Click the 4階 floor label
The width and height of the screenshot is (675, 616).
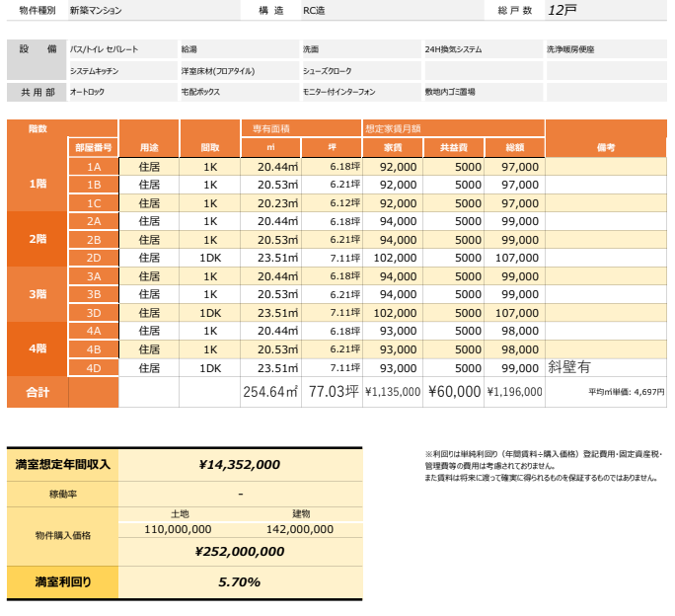37,348
